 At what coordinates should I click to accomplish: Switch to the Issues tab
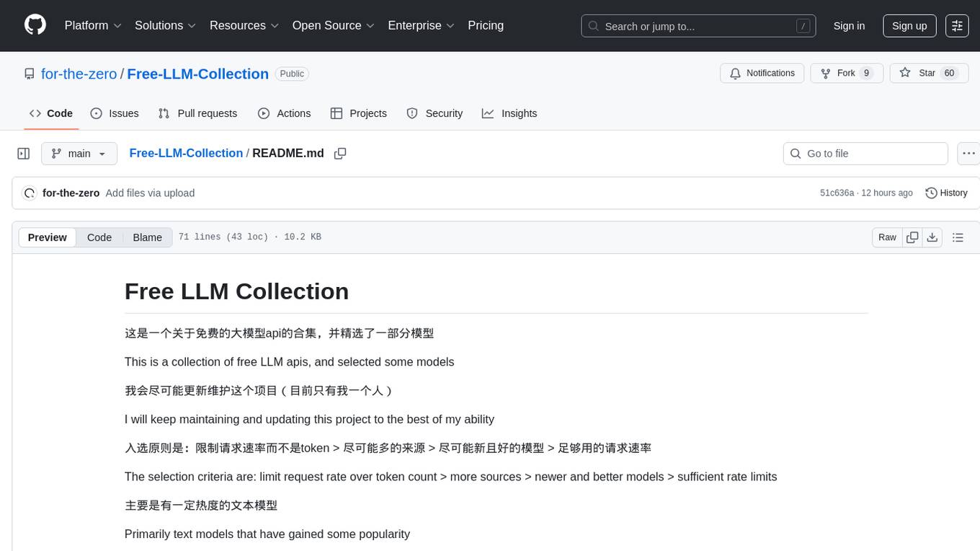tap(115, 113)
